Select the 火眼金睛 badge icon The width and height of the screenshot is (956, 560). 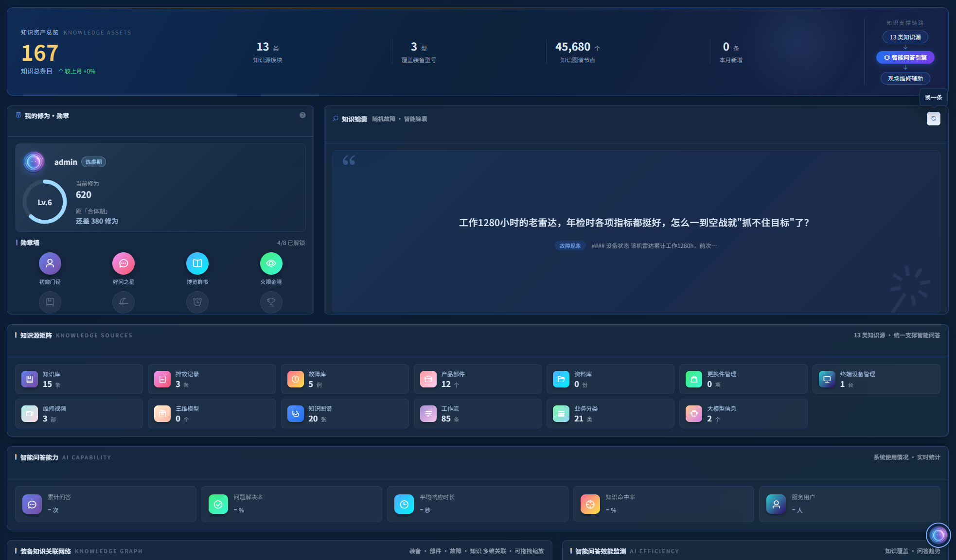[x=271, y=263]
